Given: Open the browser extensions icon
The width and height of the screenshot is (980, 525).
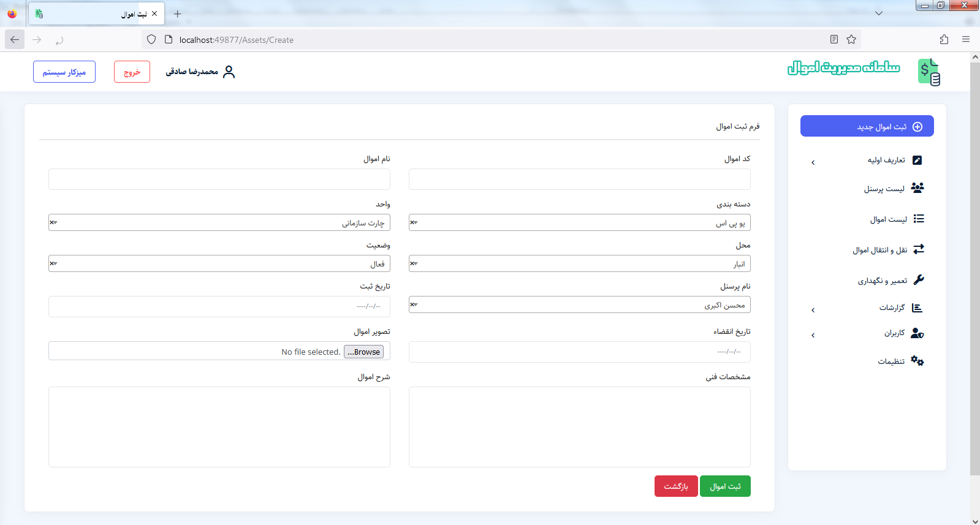Looking at the screenshot, I should (x=944, y=40).
